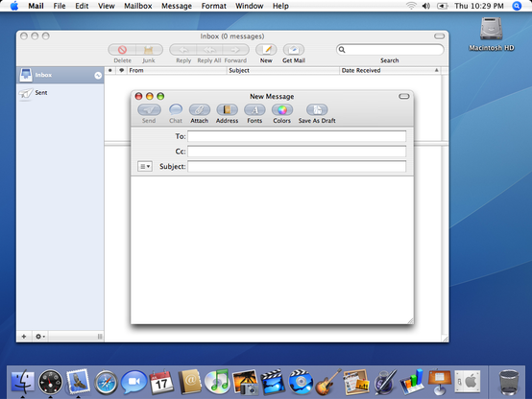Click Forward in the Inbox toolbar
This screenshot has height=399, width=532.
click(x=235, y=50)
